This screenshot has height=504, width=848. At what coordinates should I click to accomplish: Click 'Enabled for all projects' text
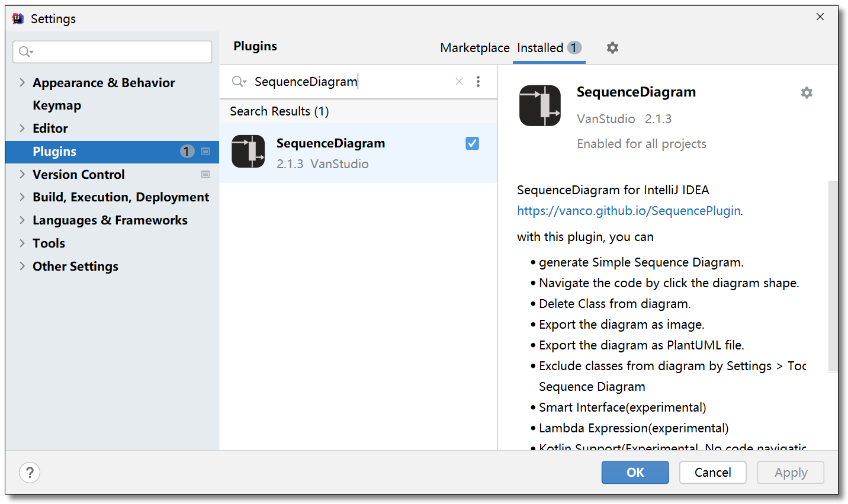point(641,144)
